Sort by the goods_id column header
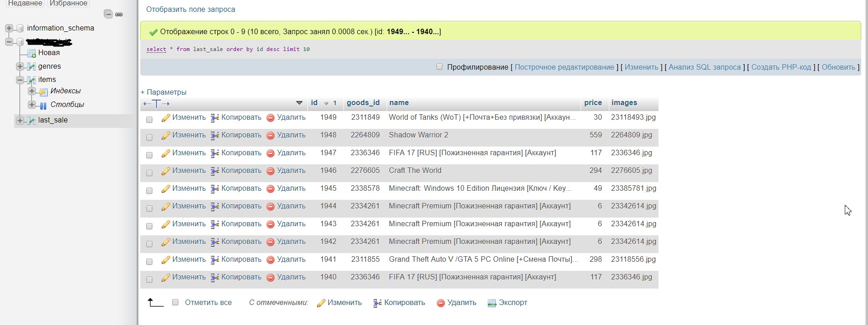The width and height of the screenshot is (868, 325). [x=363, y=103]
